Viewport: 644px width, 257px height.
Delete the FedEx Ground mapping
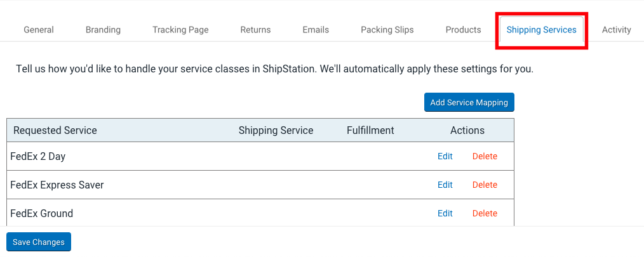tap(485, 213)
